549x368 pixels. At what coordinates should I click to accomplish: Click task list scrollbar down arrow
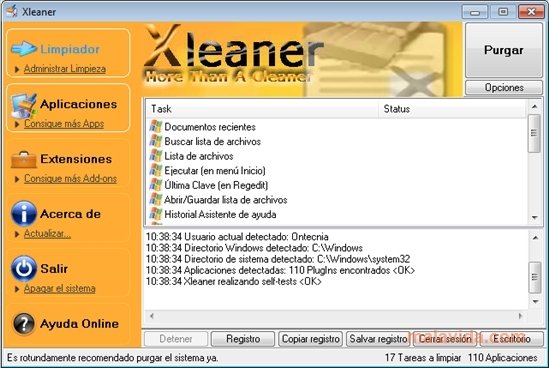(534, 217)
